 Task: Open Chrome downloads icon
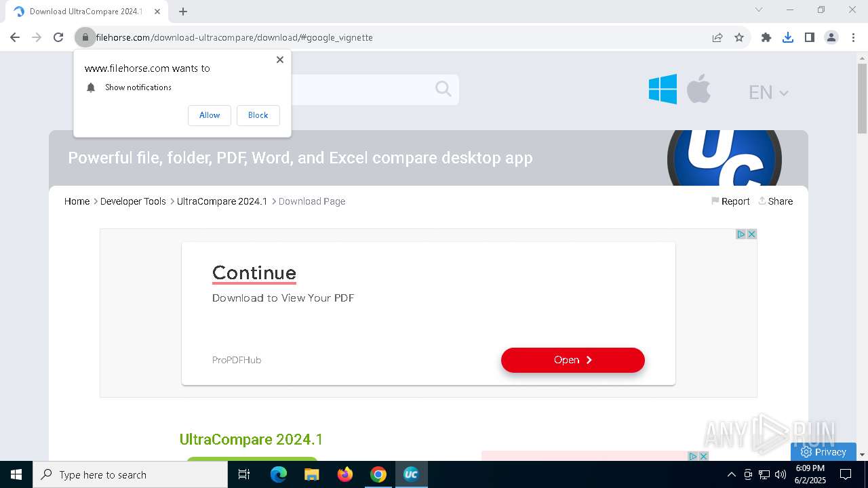pos(788,37)
